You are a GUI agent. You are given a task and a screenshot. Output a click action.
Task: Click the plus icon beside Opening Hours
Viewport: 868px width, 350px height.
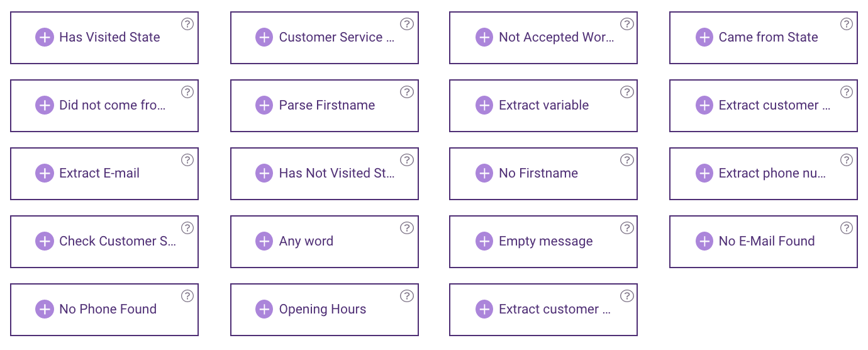point(264,310)
